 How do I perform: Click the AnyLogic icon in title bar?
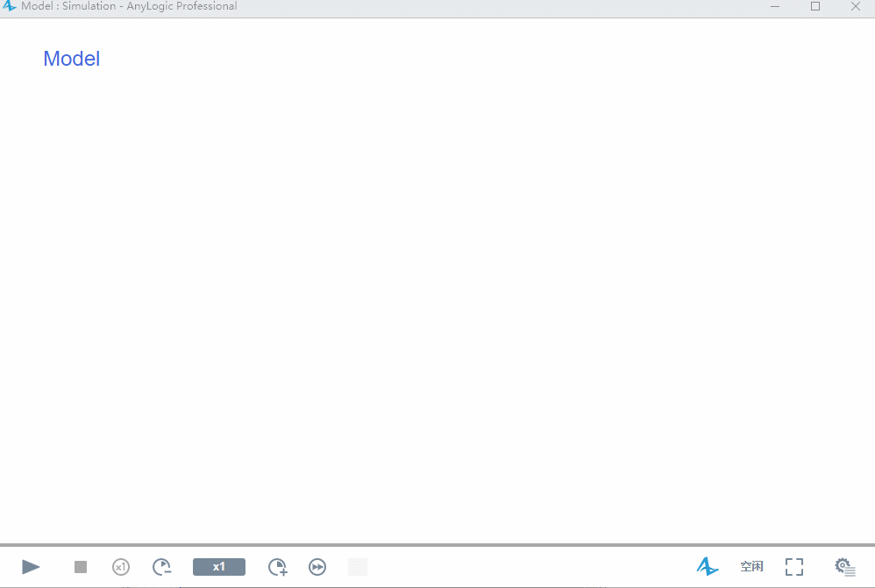(x=9, y=6)
